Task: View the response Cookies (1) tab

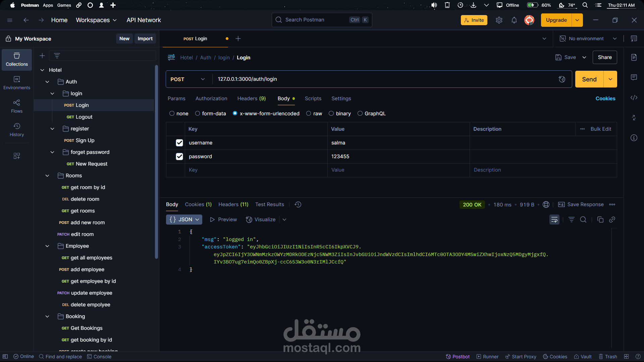Action: pyautogui.click(x=198, y=204)
